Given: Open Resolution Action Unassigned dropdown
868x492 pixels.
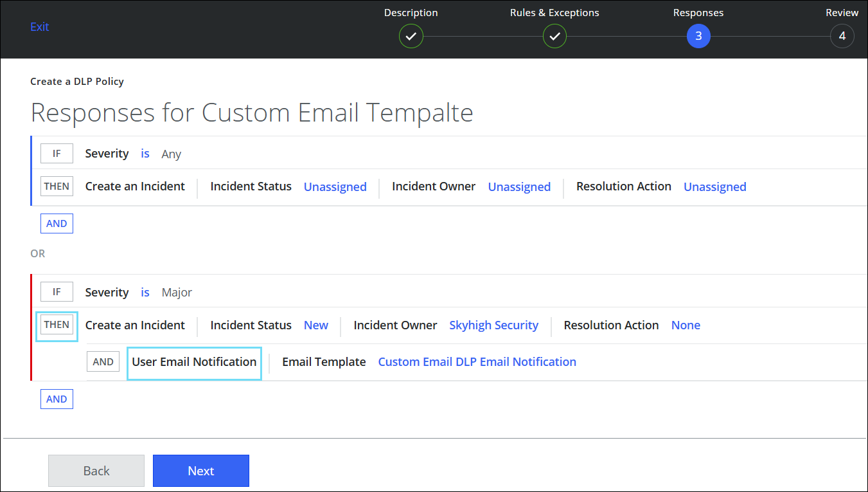Looking at the screenshot, I should [x=714, y=187].
